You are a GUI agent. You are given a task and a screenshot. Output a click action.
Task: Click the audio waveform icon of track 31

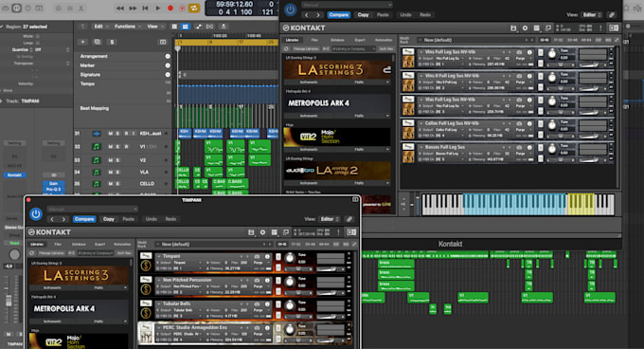pyautogui.click(x=96, y=134)
